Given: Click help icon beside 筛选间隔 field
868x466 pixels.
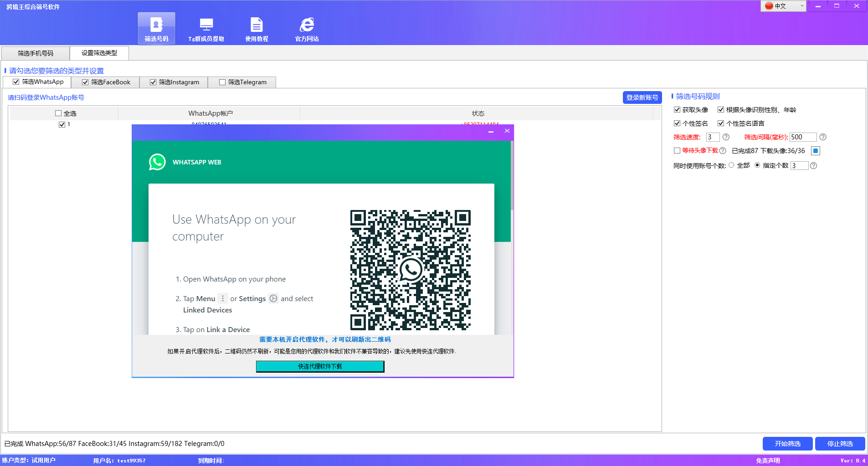Looking at the screenshot, I should [x=823, y=137].
